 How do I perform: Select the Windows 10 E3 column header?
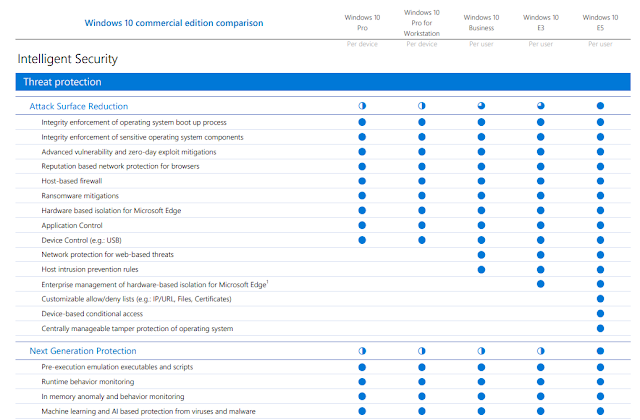(x=540, y=23)
